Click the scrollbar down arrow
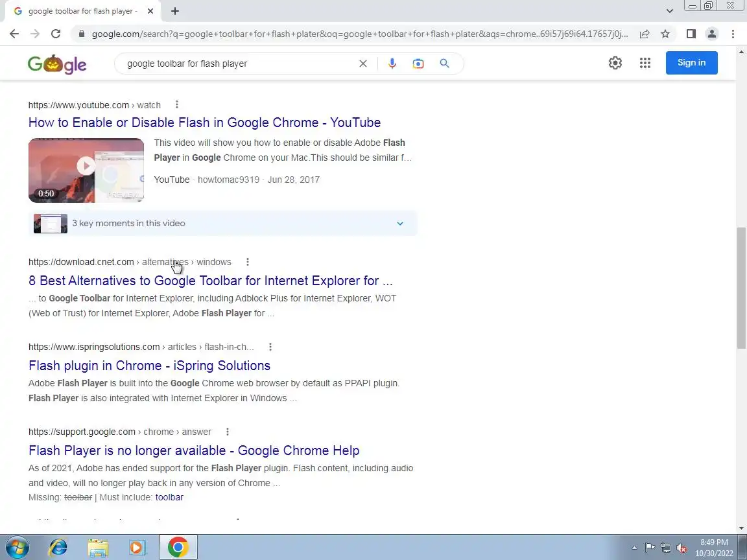 point(741,528)
